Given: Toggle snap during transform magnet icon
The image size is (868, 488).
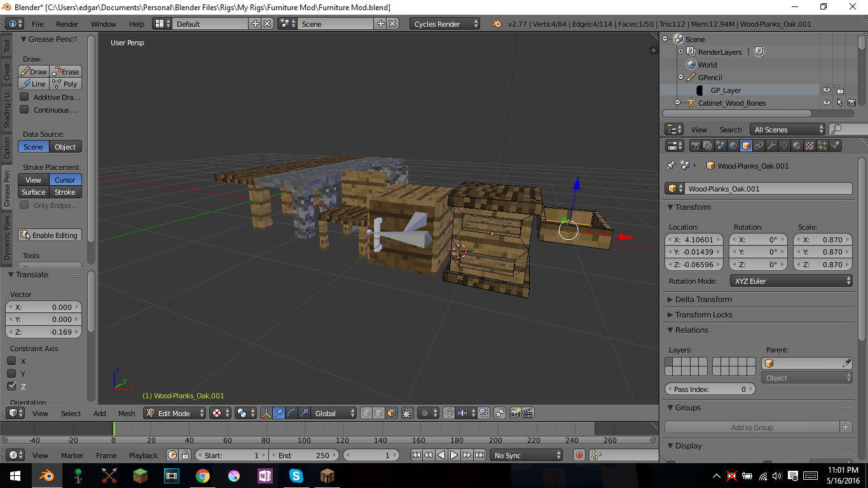Looking at the screenshot, I should click(x=449, y=413).
